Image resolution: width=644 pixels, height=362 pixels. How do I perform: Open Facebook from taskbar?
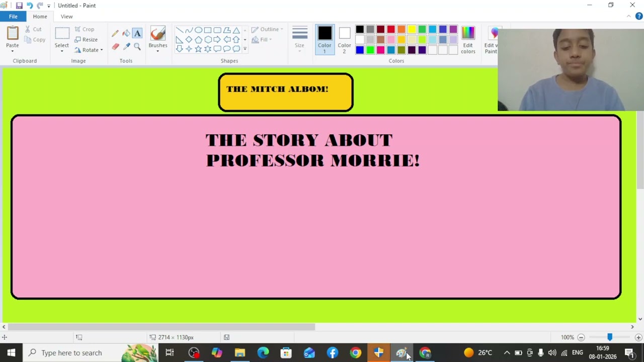pos(333,353)
